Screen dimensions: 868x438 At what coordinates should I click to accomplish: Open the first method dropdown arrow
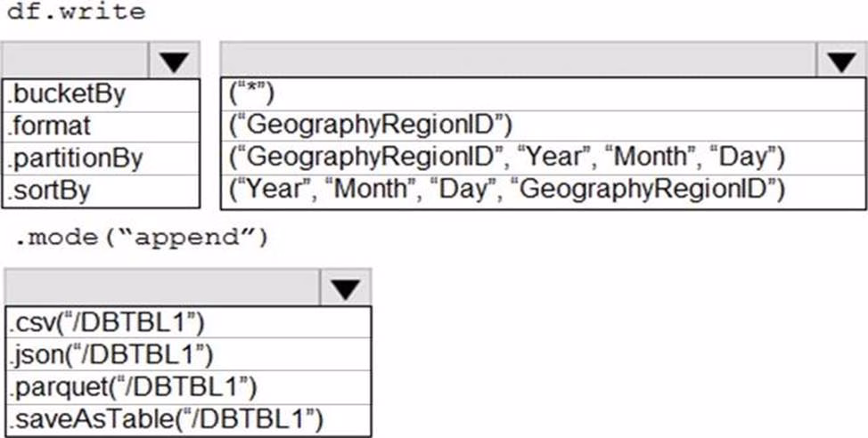click(x=175, y=61)
